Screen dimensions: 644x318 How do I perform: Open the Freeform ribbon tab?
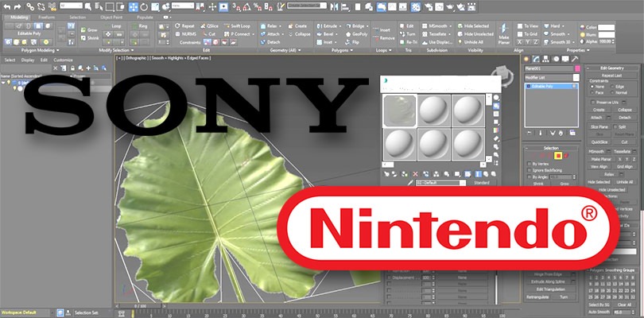click(x=46, y=17)
